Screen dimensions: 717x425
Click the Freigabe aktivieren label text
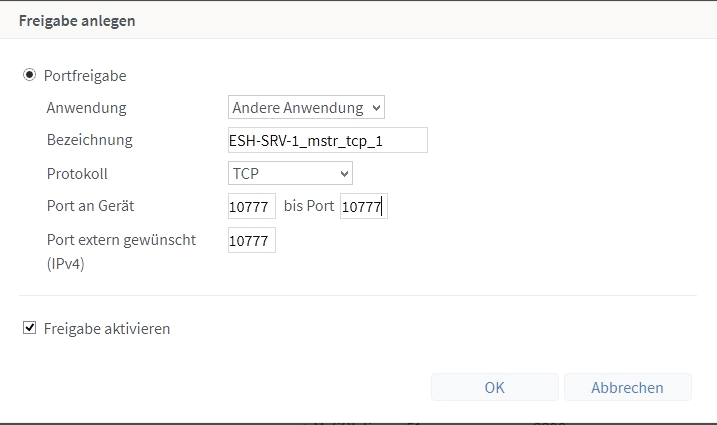coord(107,328)
